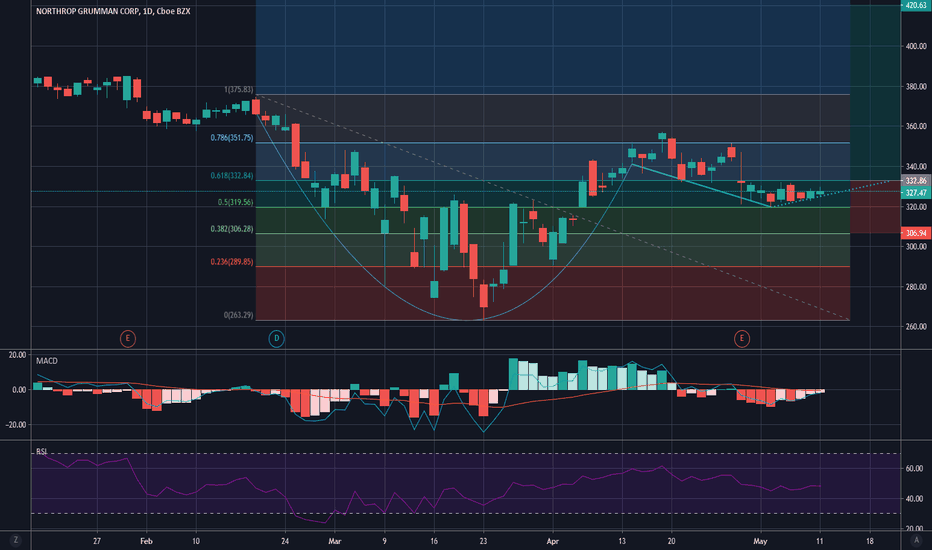Click the -20.00 MACD scale value

[16, 425]
